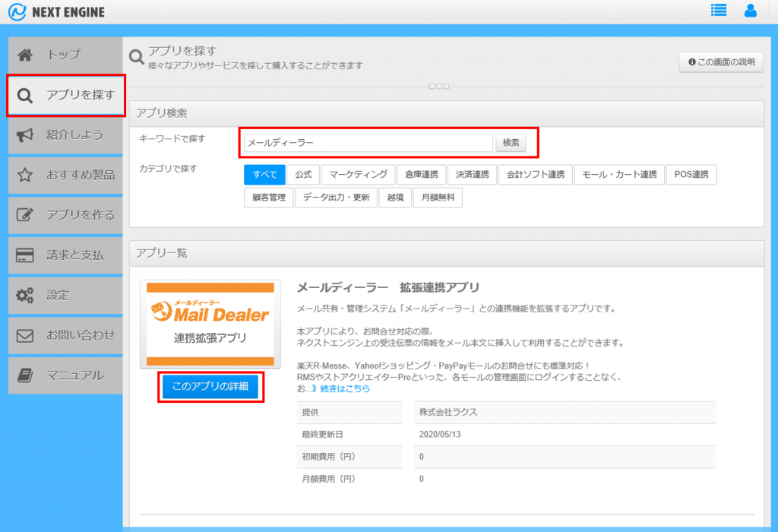Select the 決済連携 category filter
This screenshot has height=532, width=778.
click(473, 175)
